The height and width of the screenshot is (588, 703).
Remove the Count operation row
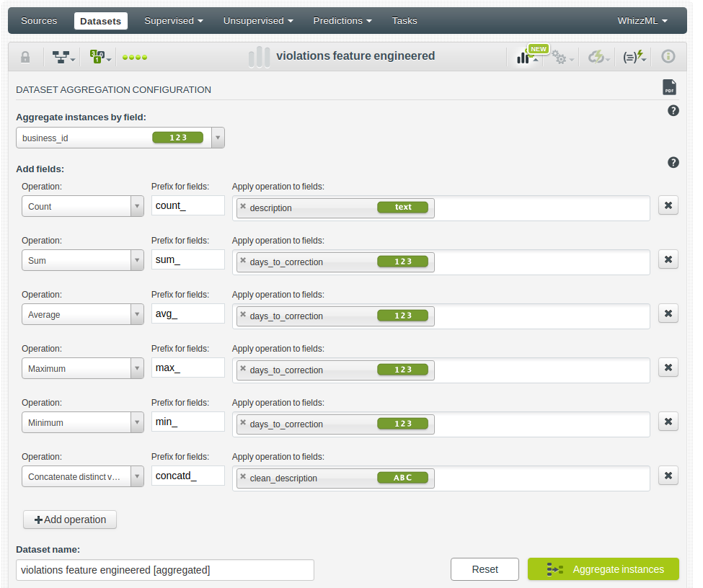[x=668, y=206]
